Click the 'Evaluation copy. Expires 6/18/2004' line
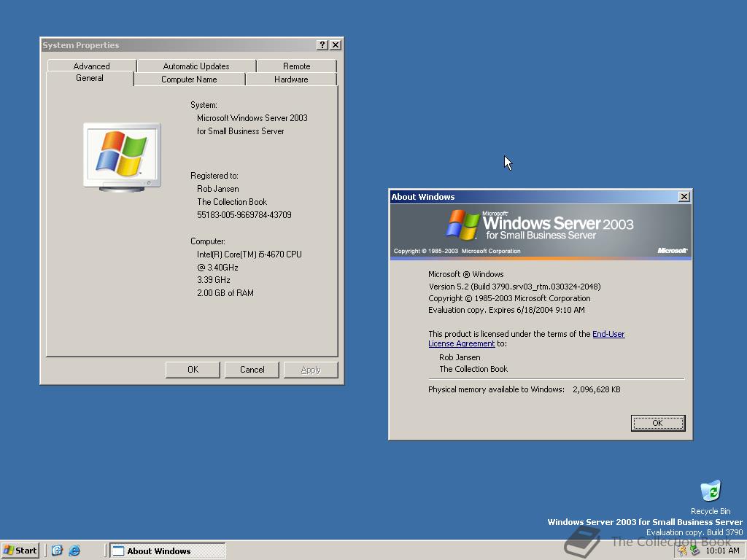 (x=506, y=310)
